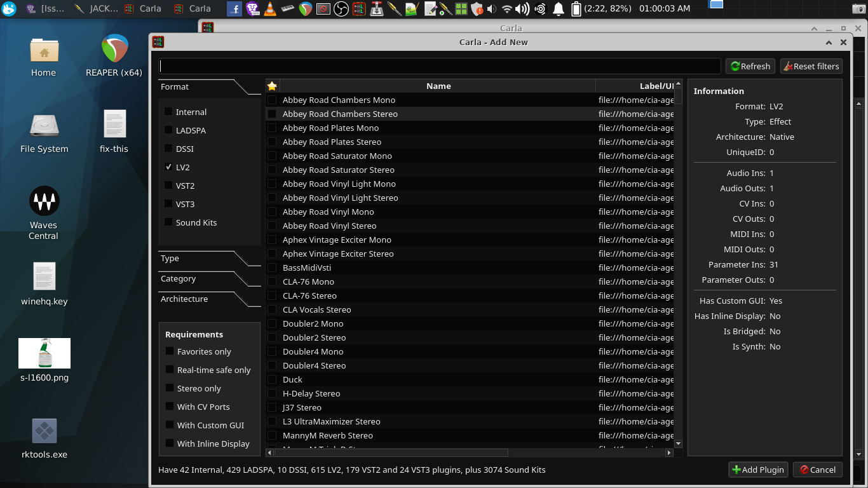Open VLC media player launcher

(x=270, y=9)
